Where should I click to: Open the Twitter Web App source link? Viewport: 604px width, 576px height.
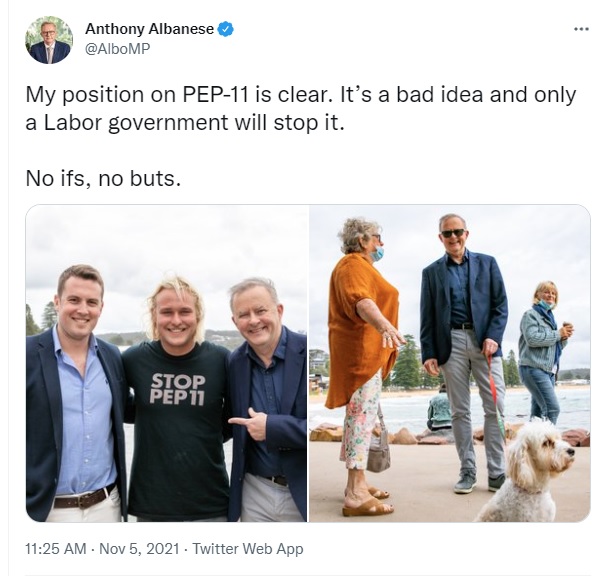[x=248, y=549]
